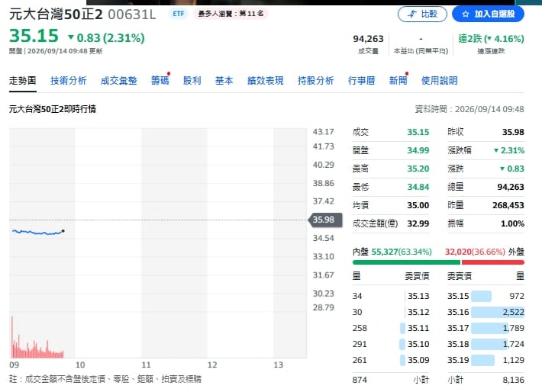Click the red 外盤 ratio bar
The image size is (542, 392).
tap(493, 262)
